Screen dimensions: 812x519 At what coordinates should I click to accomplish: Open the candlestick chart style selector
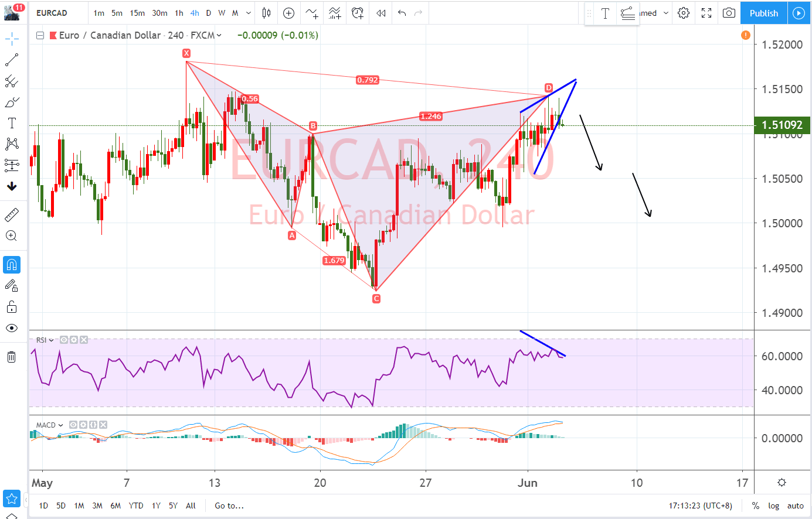(266, 13)
